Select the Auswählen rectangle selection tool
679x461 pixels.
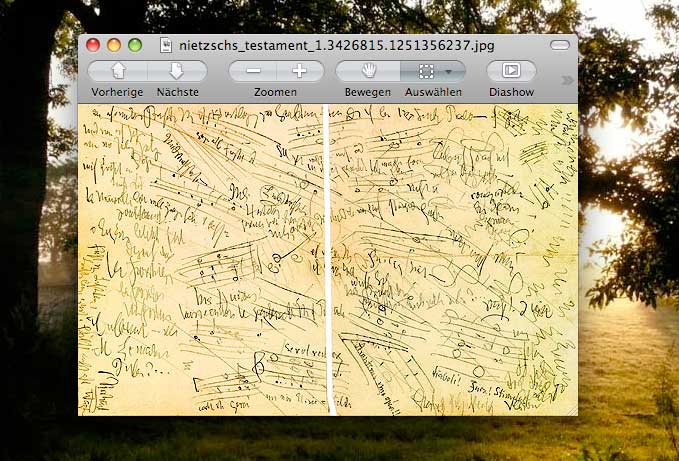coord(425,71)
